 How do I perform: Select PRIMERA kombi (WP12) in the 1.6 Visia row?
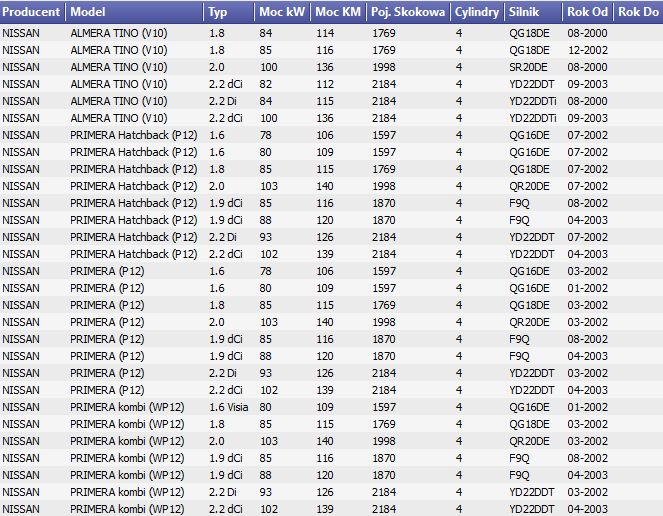tap(127, 407)
